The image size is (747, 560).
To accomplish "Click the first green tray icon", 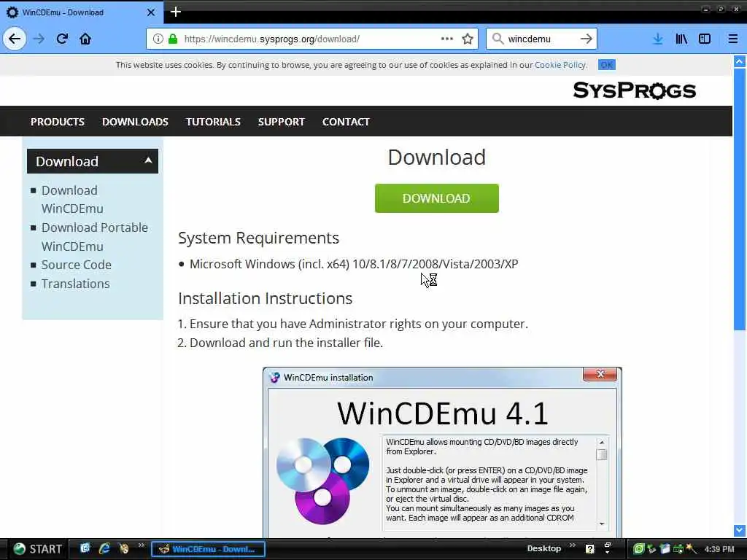I will pos(638,549).
